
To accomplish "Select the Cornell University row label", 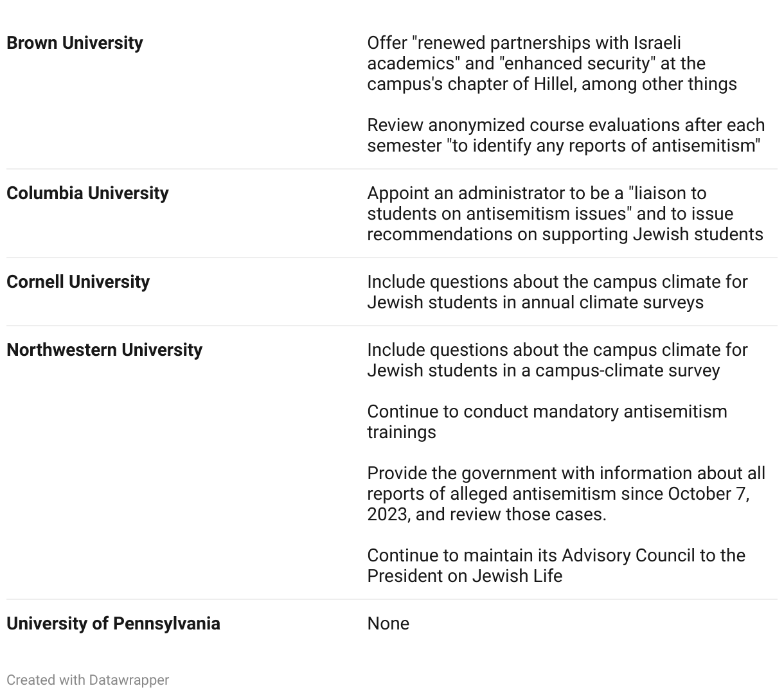I will pyautogui.click(x=78, y=282).
